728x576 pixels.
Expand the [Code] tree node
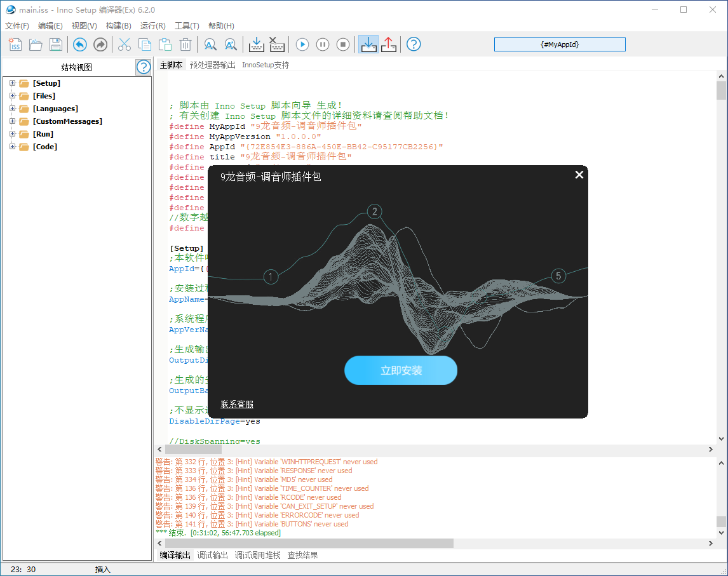click(x=12, y=147)
